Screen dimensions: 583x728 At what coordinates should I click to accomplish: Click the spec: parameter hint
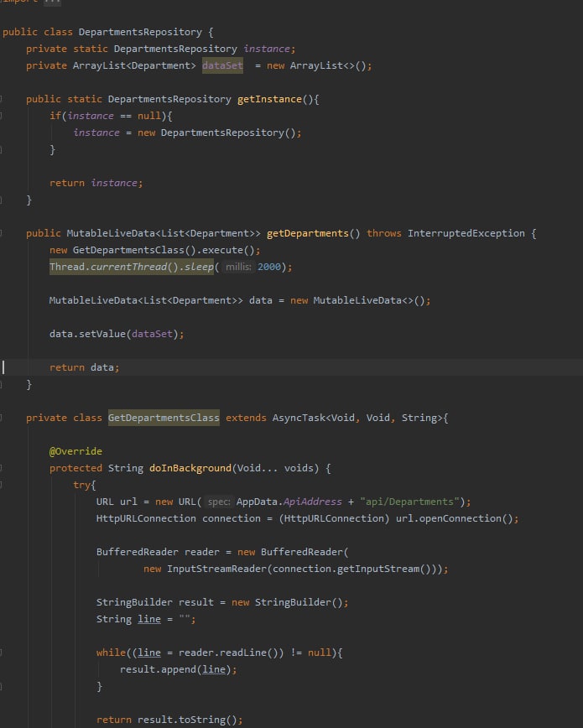pyautogui.click(x=219, y=502)
